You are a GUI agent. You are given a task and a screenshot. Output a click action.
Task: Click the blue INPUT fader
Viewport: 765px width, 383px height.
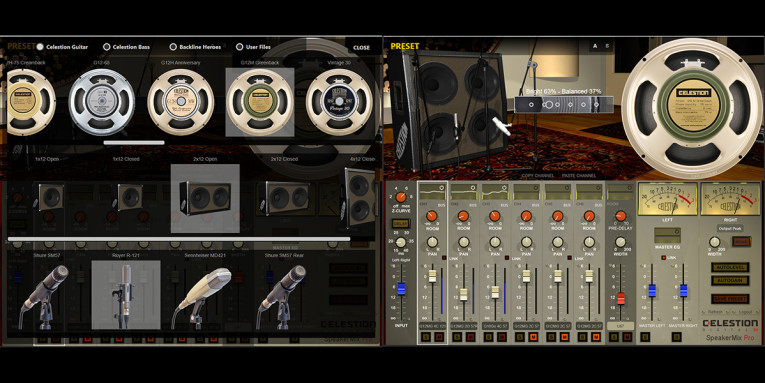click(401, 289)
